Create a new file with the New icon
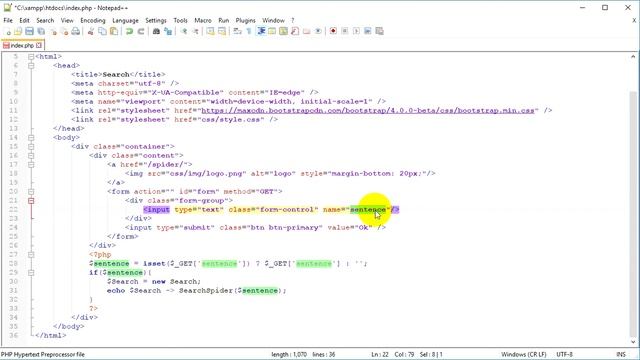Viewport: 640px width, 360px height. pyautogui.click(x=7, y=31)
